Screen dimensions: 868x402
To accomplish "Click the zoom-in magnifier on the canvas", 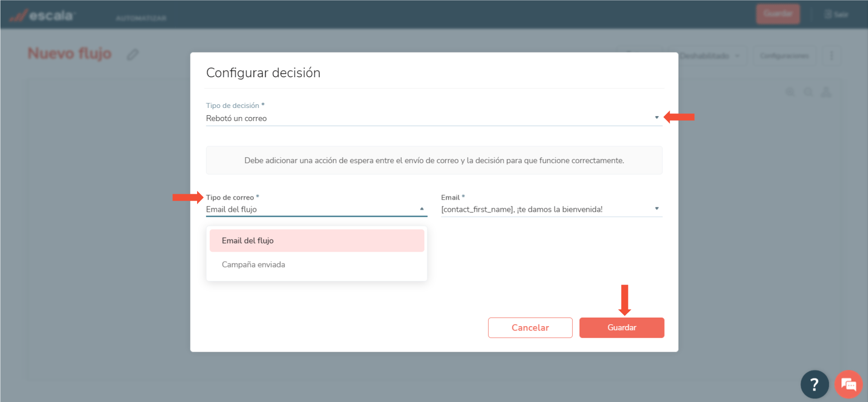I will click(x=790, y=92).
